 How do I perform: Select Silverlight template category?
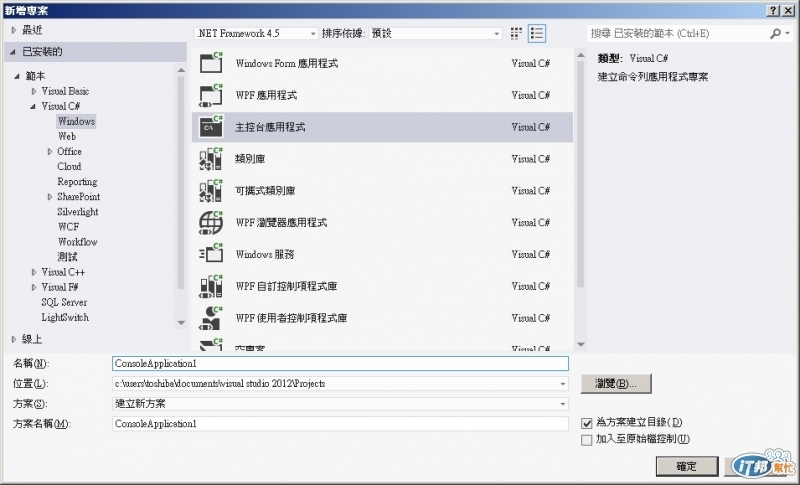point(78,212)
